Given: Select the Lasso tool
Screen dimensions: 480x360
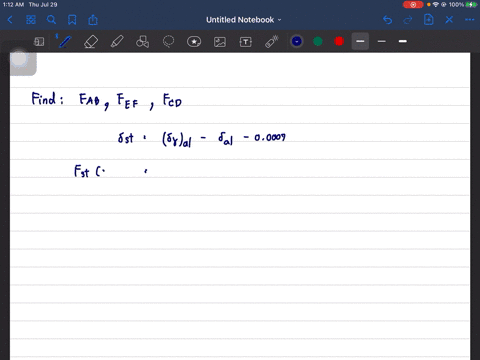Looking at the screenshot, I should point(168,42).
